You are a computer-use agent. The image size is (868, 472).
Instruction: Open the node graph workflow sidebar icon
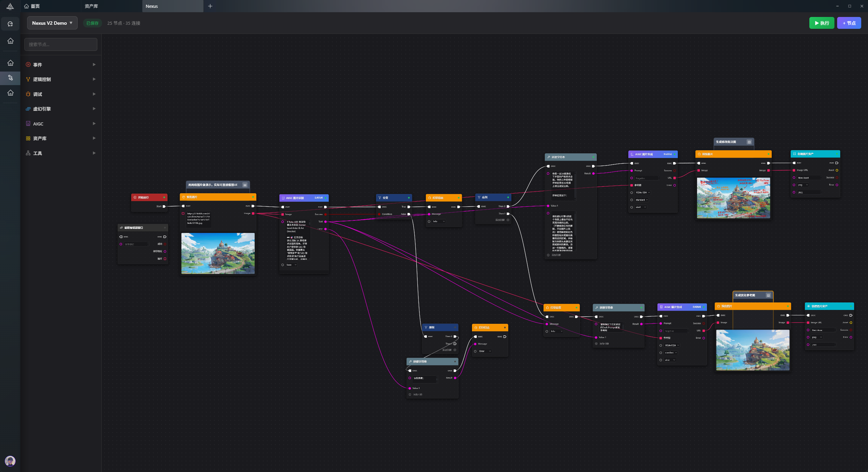(x=10, y=78)
